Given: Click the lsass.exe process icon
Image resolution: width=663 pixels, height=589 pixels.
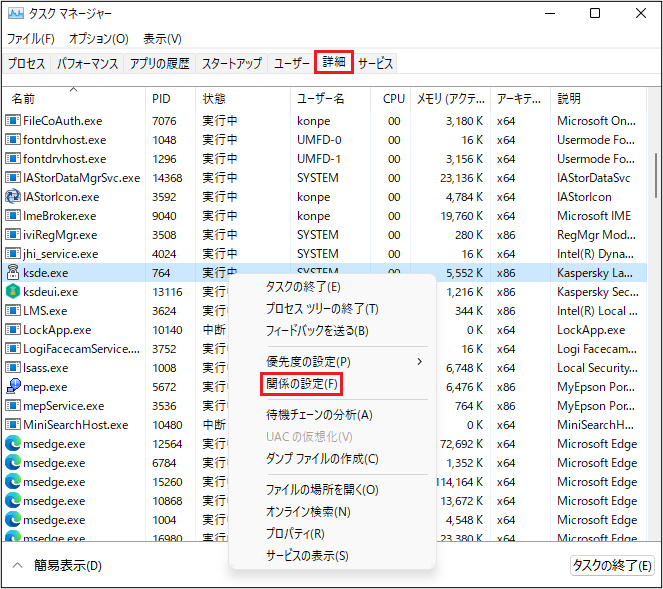Looking at the screenshot, I should point(13,367).
